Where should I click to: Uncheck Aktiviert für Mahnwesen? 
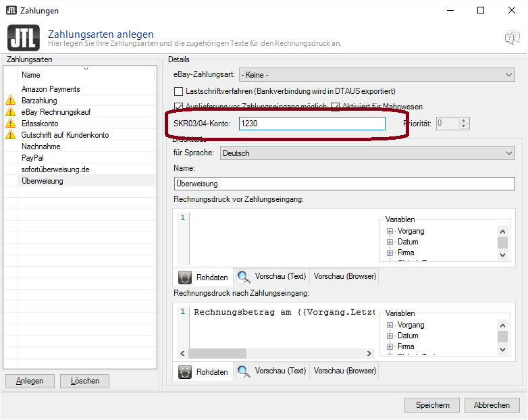336,107
